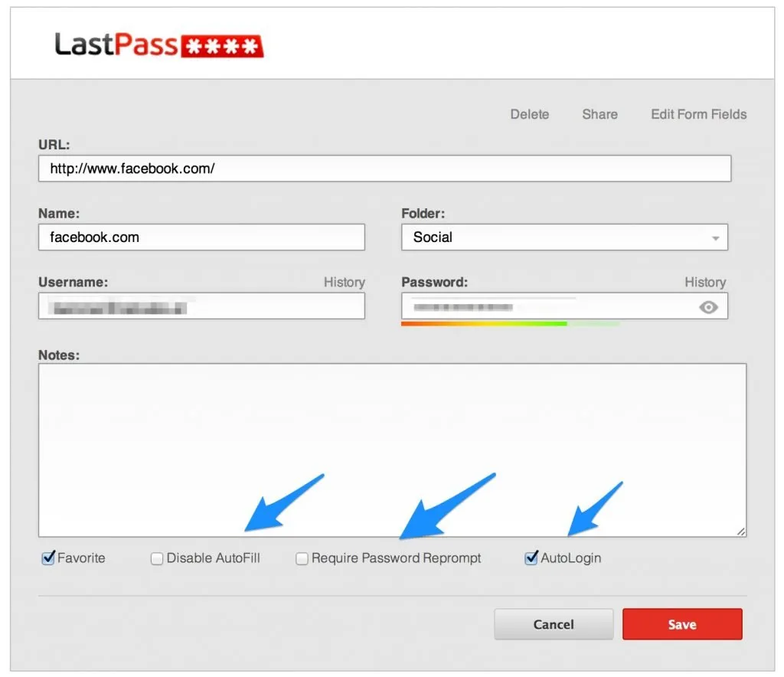Image resolution: width=784 pixels, height=677 pixels.
Task: Open the Folder dropdown showing Social
Action: (x=564, y=237)
